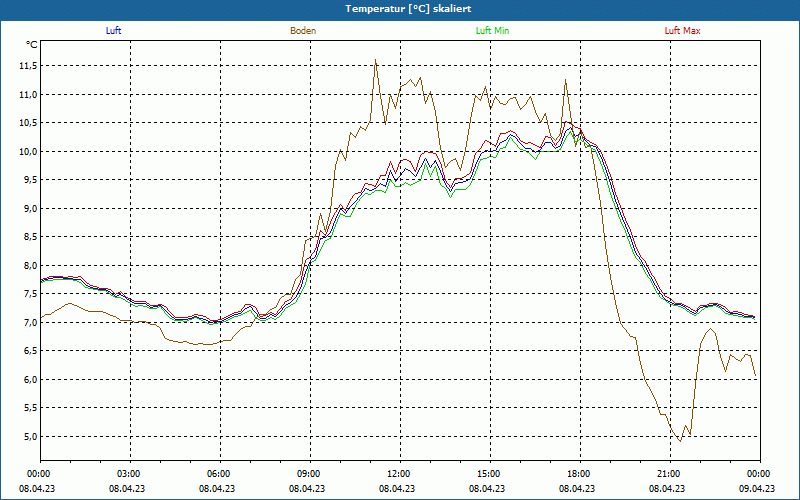Click the '6,5' y-axis value
This screenshot has height=500, width=800.
31,351
